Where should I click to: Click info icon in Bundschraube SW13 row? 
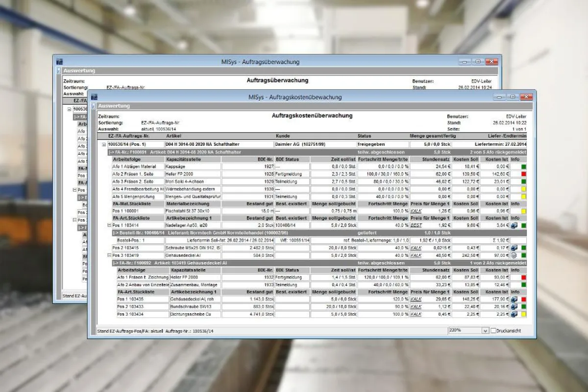(x=514, y=307)
